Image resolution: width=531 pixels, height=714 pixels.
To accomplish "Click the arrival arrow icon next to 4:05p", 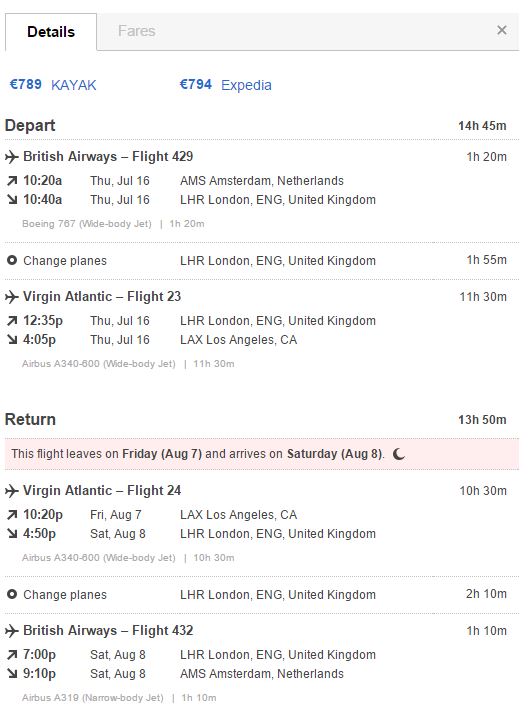I will (12, 340).
